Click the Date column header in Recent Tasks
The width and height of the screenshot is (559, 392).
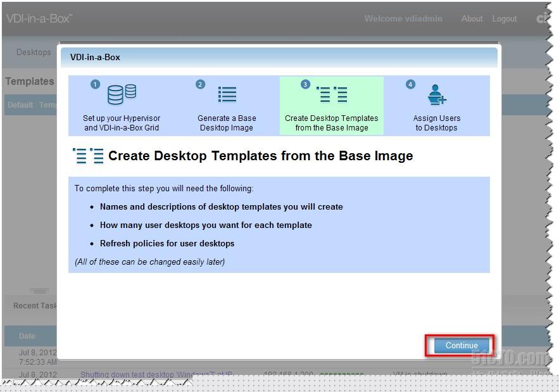27,336
